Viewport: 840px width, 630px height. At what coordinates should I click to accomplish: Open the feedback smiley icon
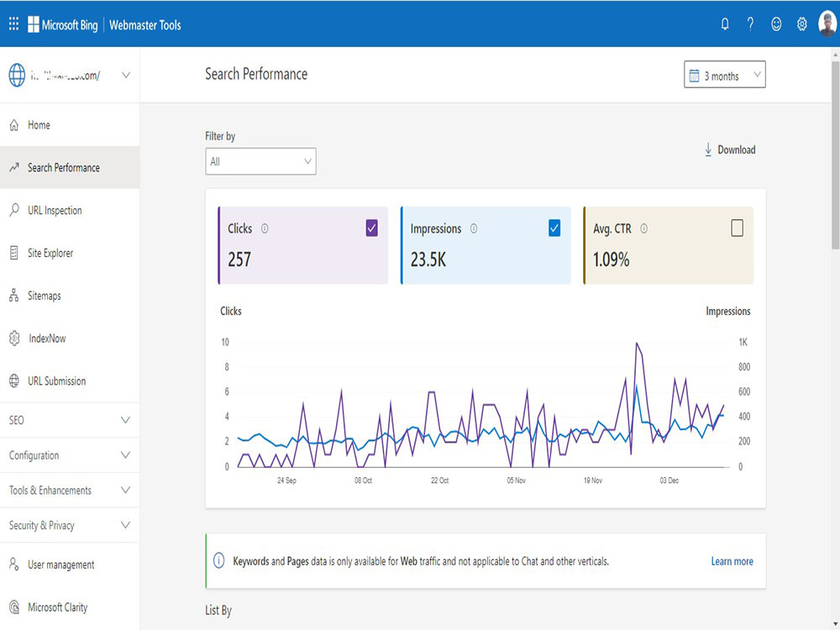tap(776, 24)
